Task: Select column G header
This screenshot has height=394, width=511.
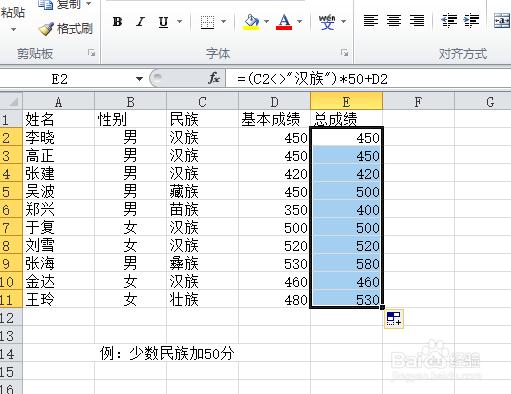Action: pos(483,101)
